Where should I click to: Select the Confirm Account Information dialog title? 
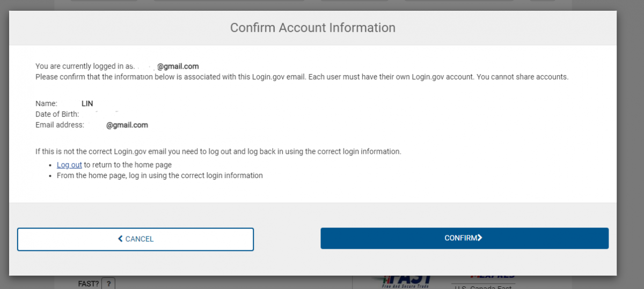click(313, 28)
